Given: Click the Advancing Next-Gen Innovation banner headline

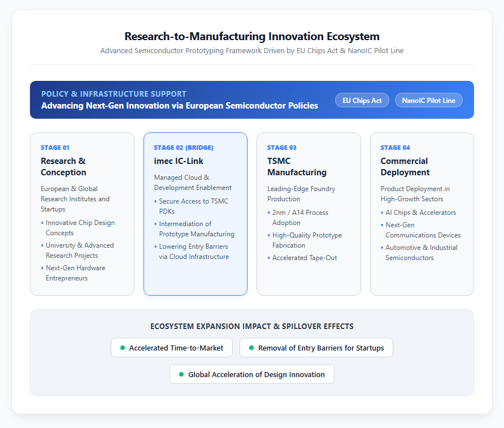Looking at the screenshot, I should tap(180, 106).
